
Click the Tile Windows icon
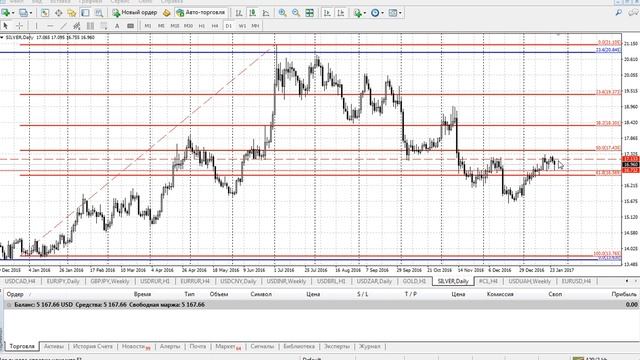310,13
